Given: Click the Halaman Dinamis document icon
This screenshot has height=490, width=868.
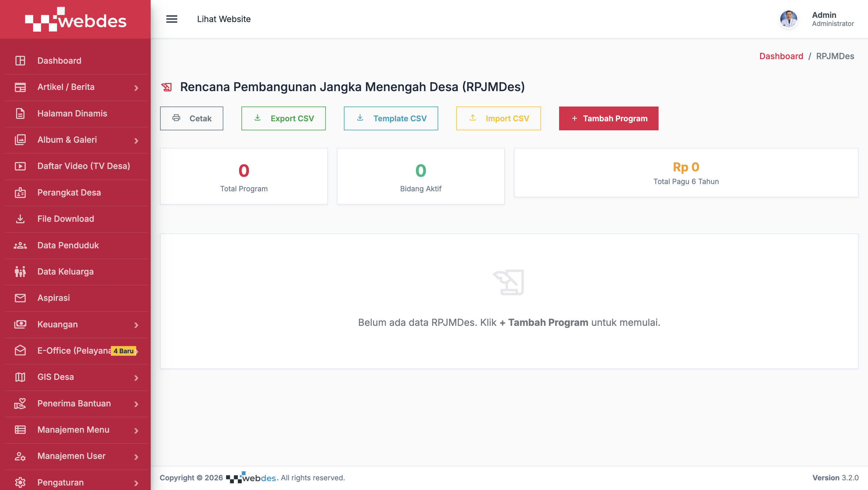Looking at the screenshot, I should click(x=20, y=113).
